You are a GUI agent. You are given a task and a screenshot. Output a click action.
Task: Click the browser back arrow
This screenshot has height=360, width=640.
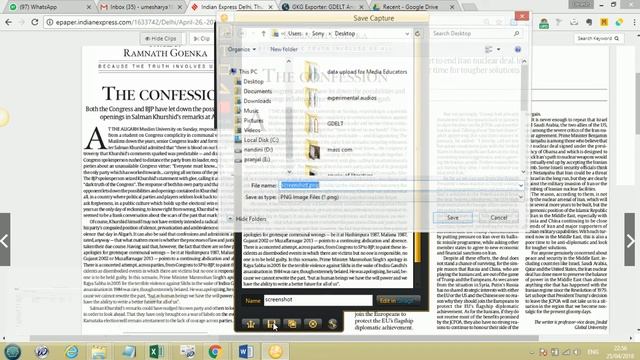[x=9, y=22]
